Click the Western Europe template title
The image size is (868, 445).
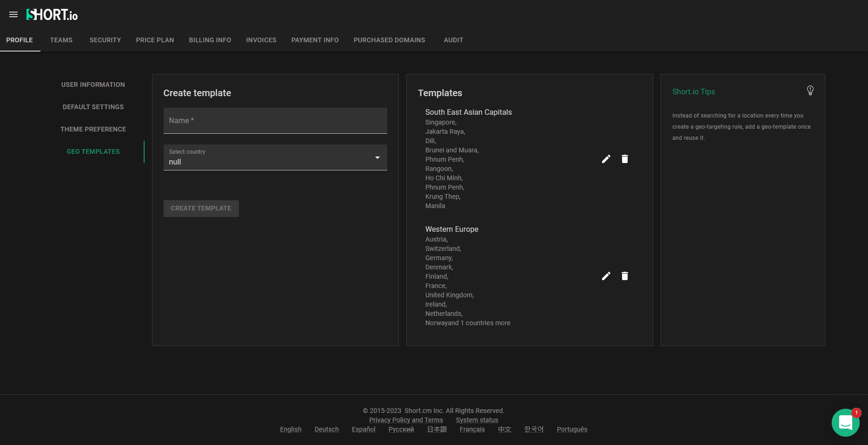coord(452,229)
